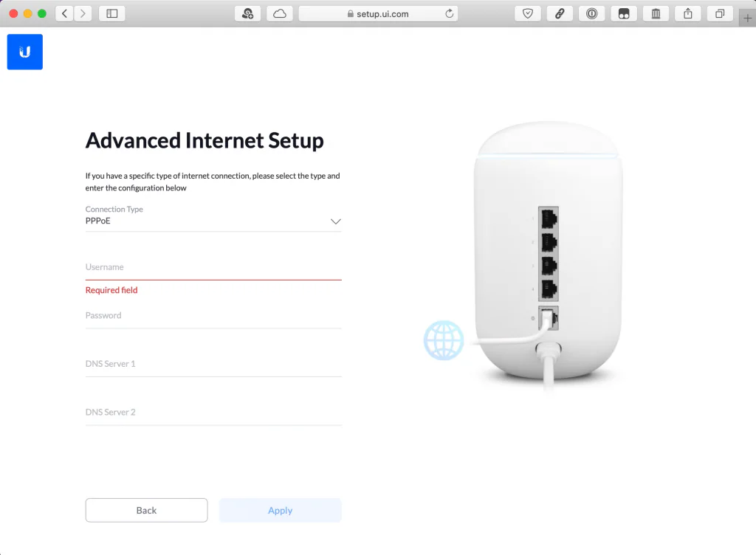This screenshot has width=756, height=555.
Task: Click the Safari forward arrow
Action: click(83, 13)
